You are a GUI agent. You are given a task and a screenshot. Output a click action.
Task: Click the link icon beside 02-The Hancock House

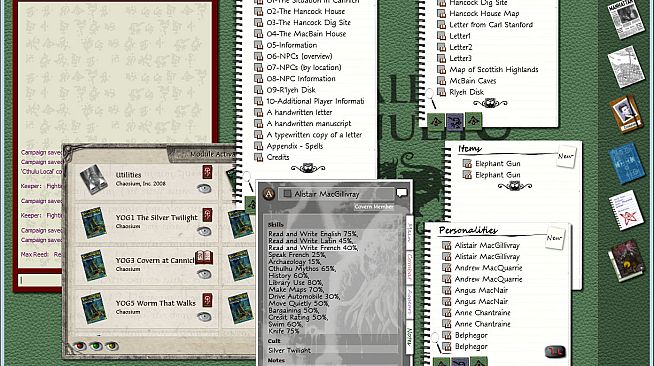tap(259, 11)
